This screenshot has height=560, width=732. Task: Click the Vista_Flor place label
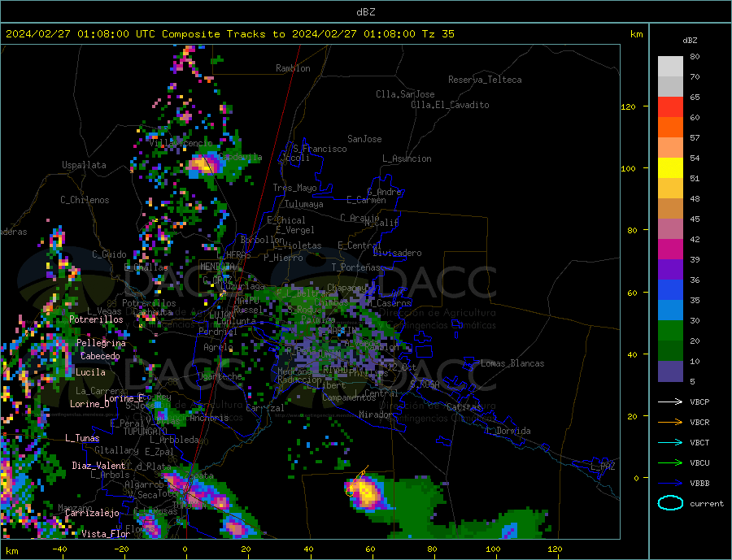106,534
